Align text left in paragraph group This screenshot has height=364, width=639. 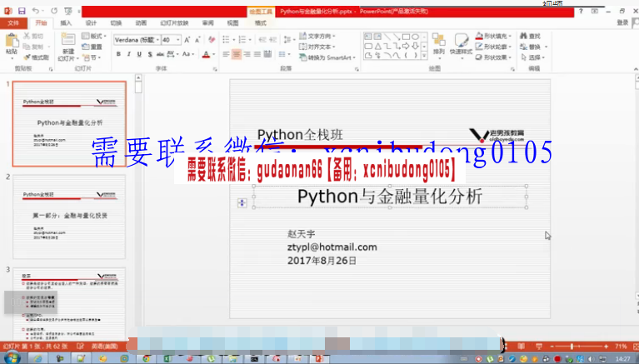click(226, 54)
